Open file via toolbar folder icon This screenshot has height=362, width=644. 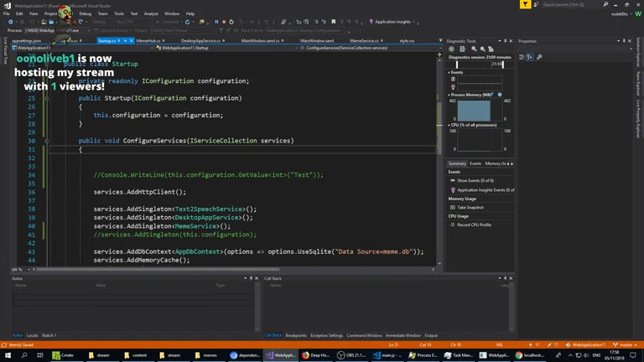point(44,22)
